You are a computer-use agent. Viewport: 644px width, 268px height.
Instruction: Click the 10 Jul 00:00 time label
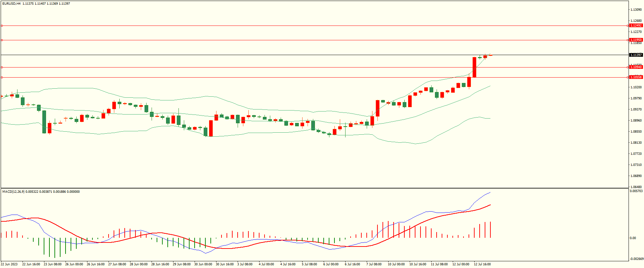pos(396,264)
